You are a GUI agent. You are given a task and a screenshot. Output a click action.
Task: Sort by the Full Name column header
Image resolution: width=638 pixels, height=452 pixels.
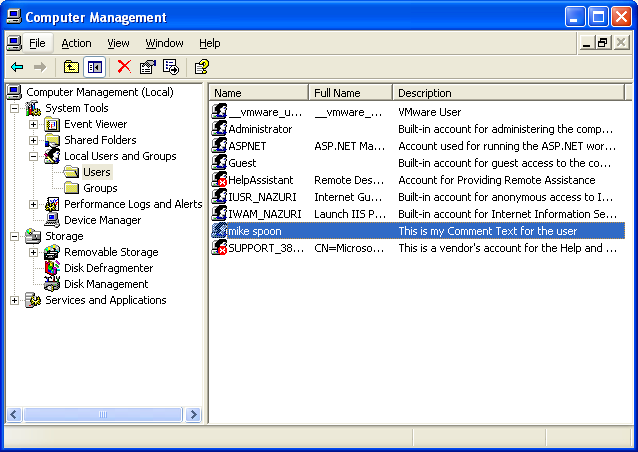351,93
